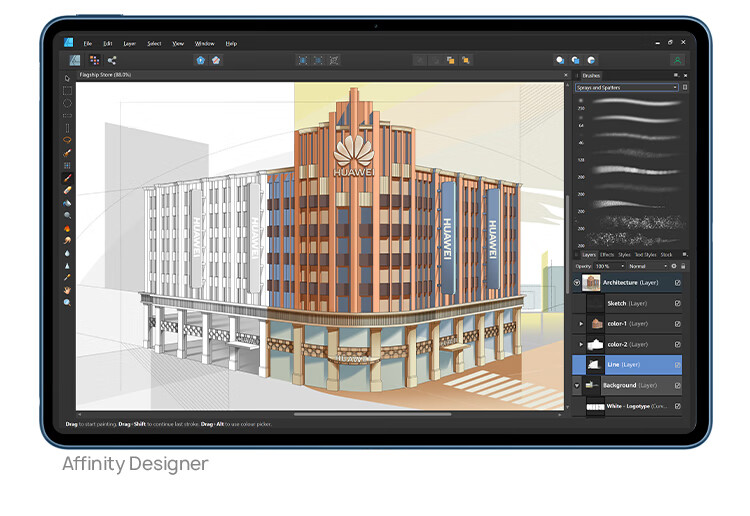This screenshot has height=516, width=750.
Task: Select the Erase Brush tool
Action: click(x=67, y=190)
